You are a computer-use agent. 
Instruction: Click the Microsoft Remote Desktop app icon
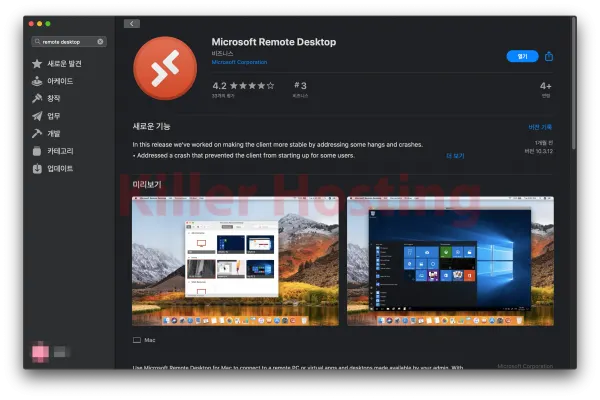(165, 68)
